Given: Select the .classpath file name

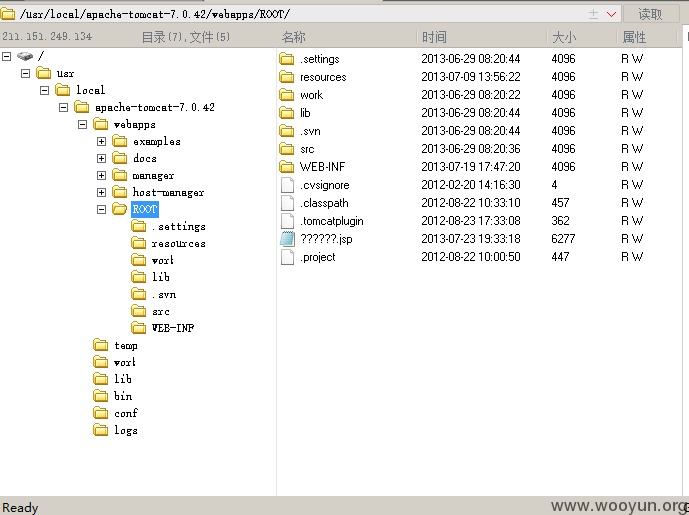Looking at the screenshot, I should pos(324,203).
